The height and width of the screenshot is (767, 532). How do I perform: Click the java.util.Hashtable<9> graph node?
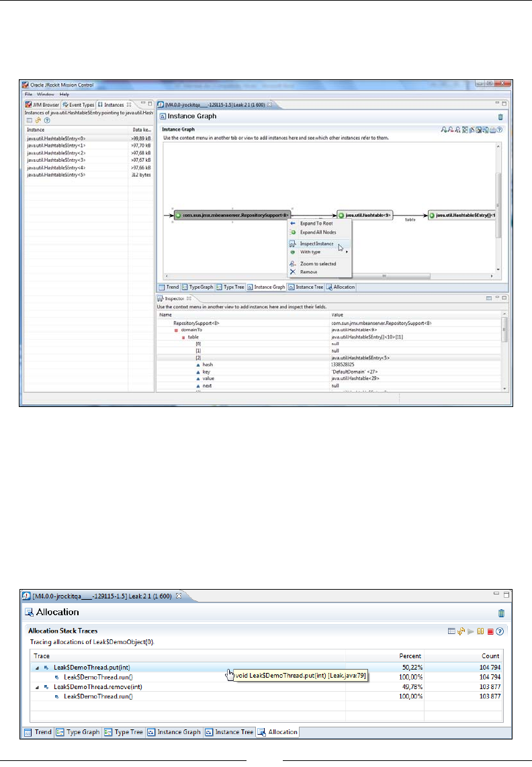[365, 215]
